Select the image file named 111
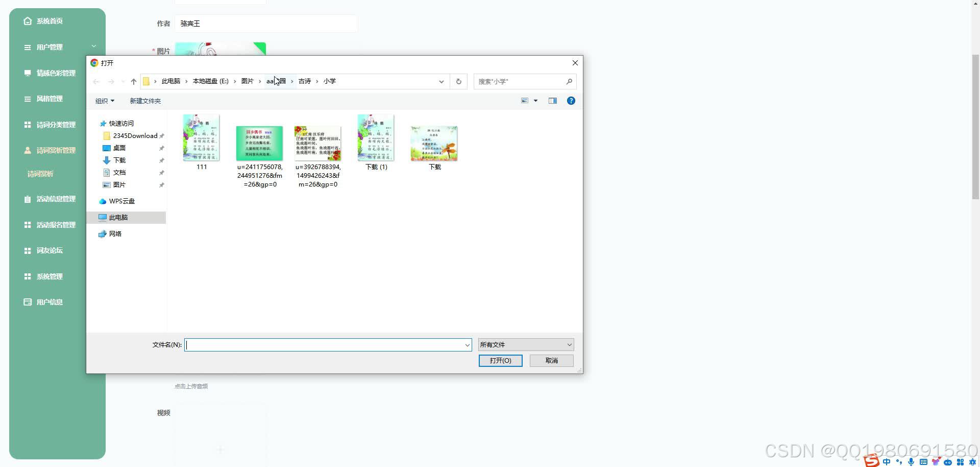980x467 pixels. coord(202,143)
